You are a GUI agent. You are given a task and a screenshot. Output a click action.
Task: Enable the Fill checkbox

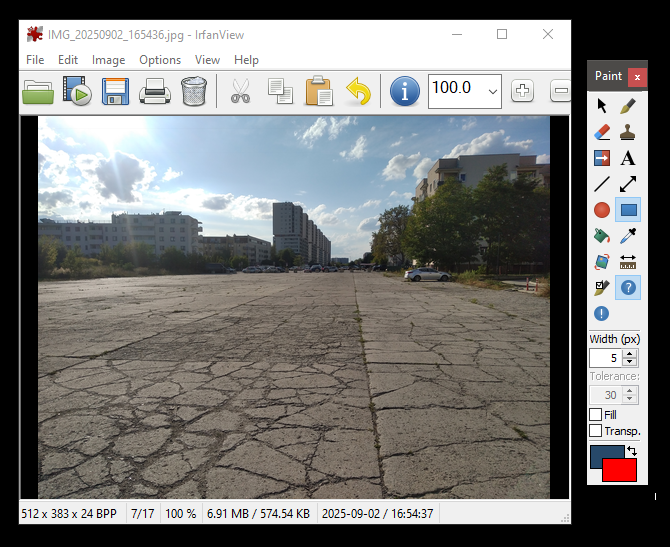coord(595,415)
